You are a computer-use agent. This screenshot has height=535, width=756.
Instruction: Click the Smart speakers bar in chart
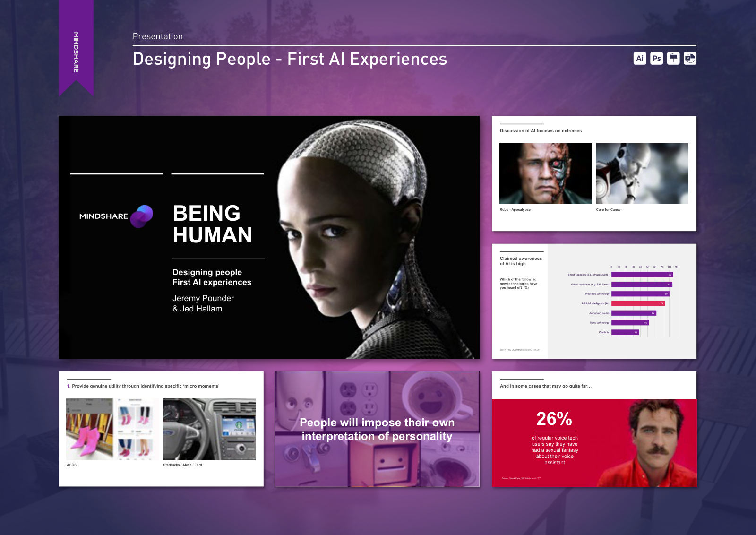point(642,275)
